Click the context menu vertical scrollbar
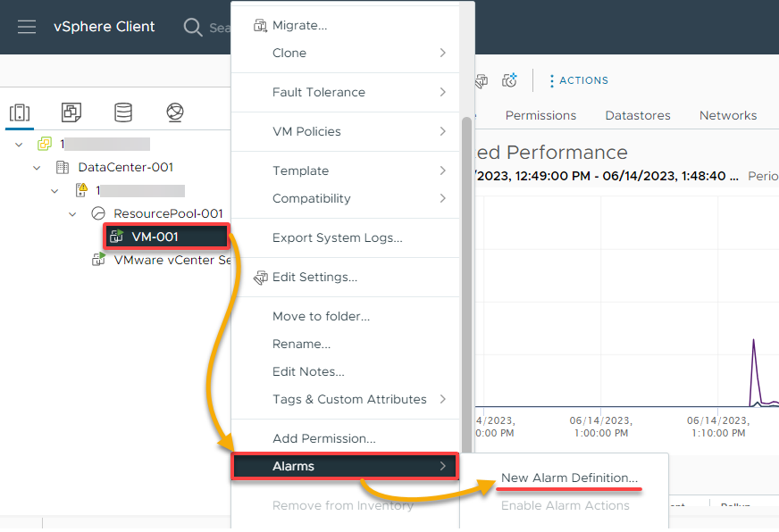Screen dimensions: 779x532 pos(466,283)
